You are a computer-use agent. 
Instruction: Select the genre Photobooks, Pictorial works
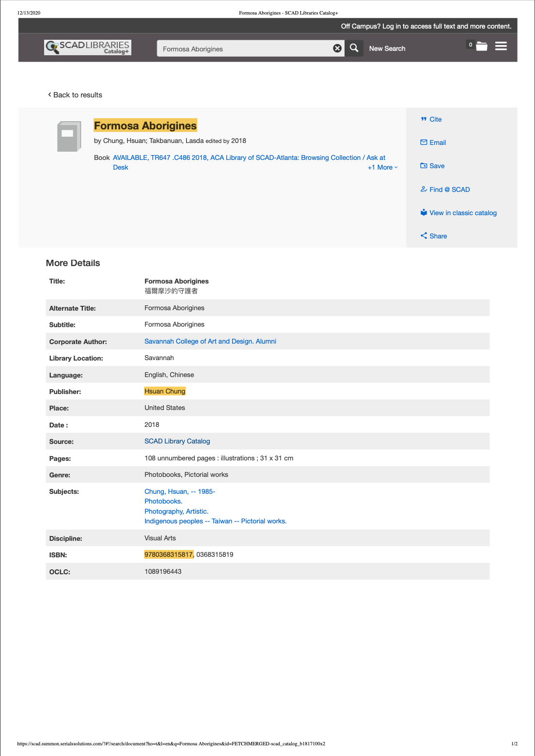click(186, 474)
